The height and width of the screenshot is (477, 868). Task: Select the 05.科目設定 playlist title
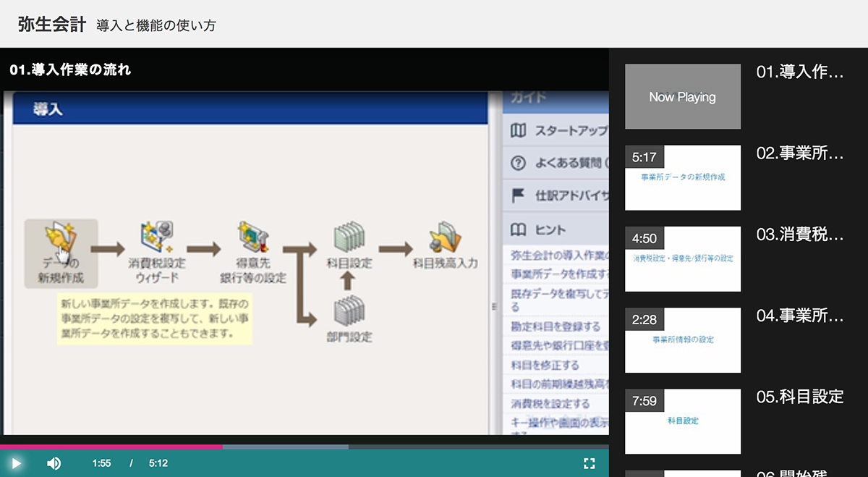click(x=800, y=397)
